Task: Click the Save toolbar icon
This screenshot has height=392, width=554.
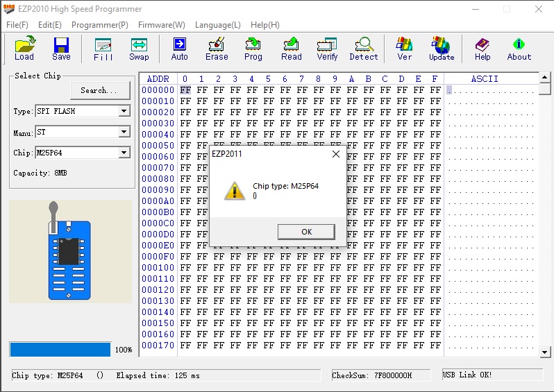Action: [x=61, y=49]
